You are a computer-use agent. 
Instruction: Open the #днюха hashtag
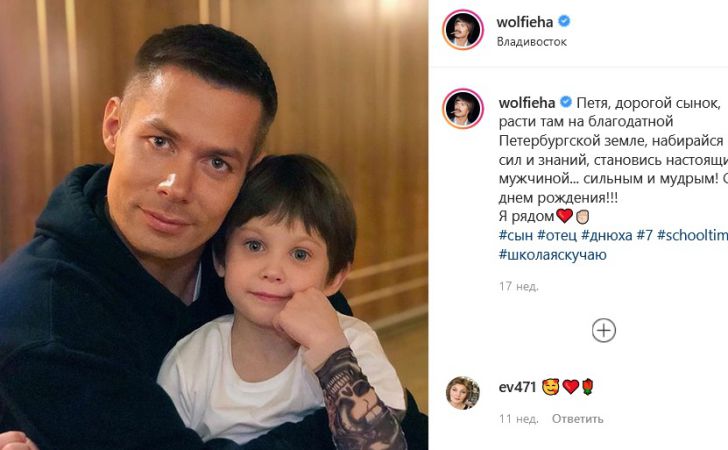coord(606,235)
